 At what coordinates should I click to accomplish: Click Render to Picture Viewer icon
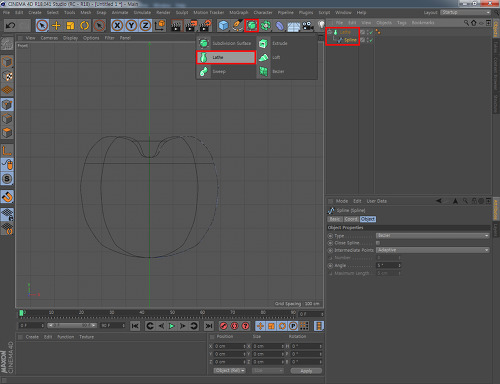tap(191, 25)
